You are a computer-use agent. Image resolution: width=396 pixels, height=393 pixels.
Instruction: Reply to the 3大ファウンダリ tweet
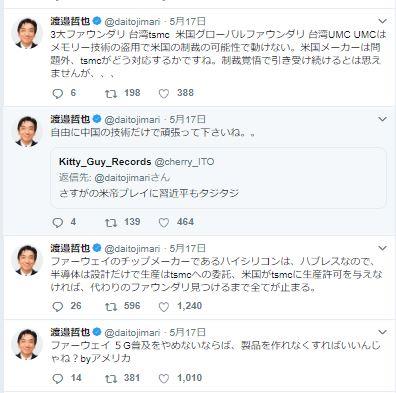pyautogui.click(x=58, y=94)
